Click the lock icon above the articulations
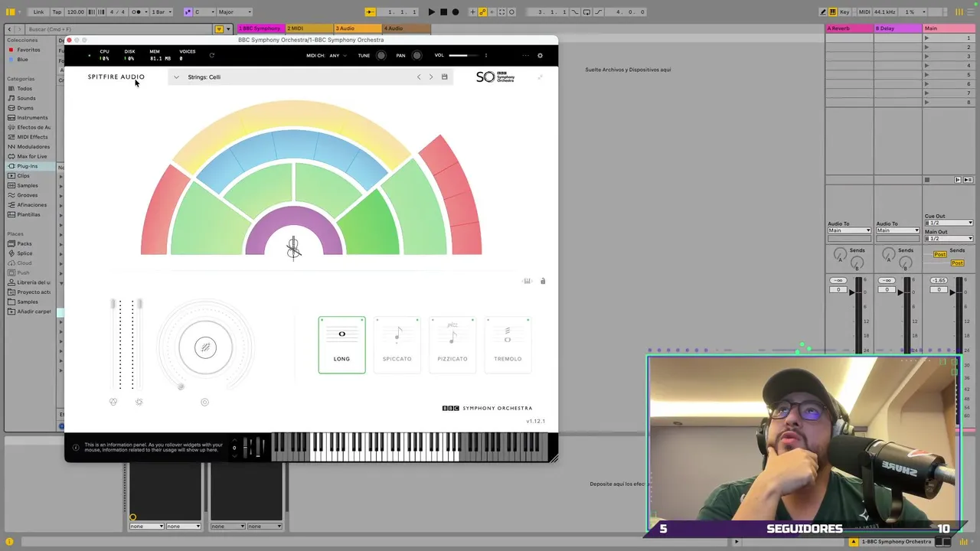The image size is (980, 551). click(543, 281)
